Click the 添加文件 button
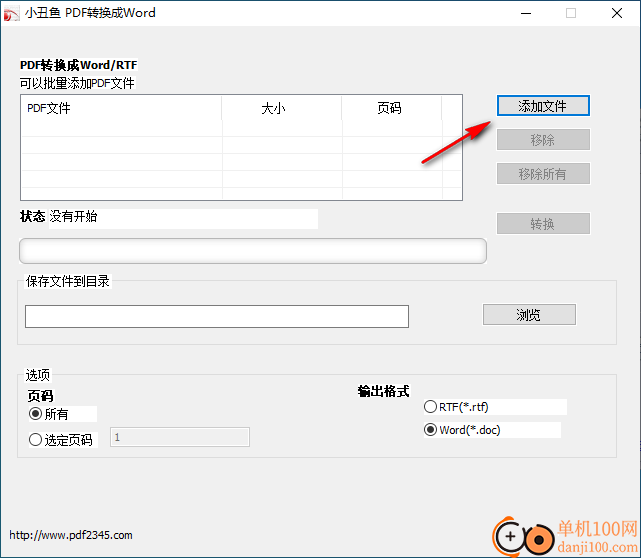The width and height of the screenshot is (641, 558). coord(543,106)
